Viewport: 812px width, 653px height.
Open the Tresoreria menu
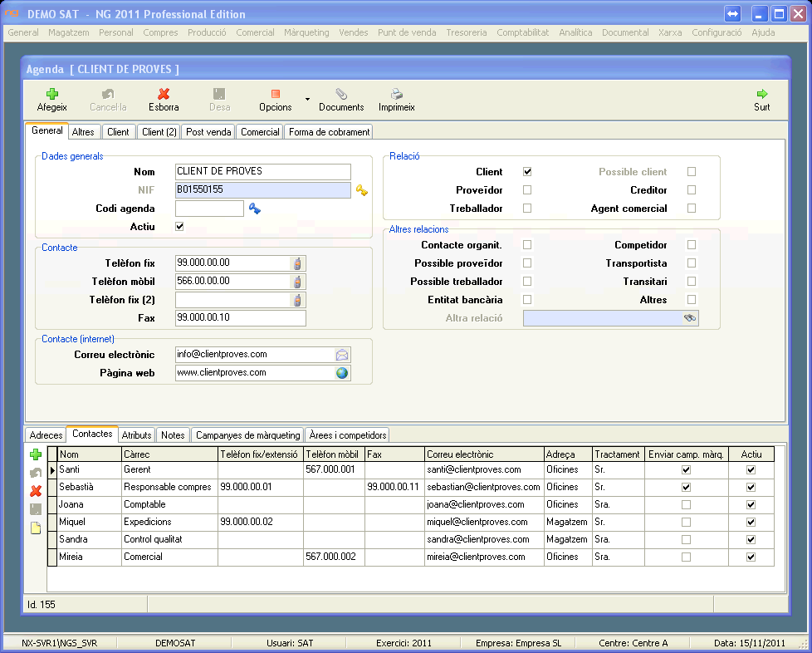(466, 32)
